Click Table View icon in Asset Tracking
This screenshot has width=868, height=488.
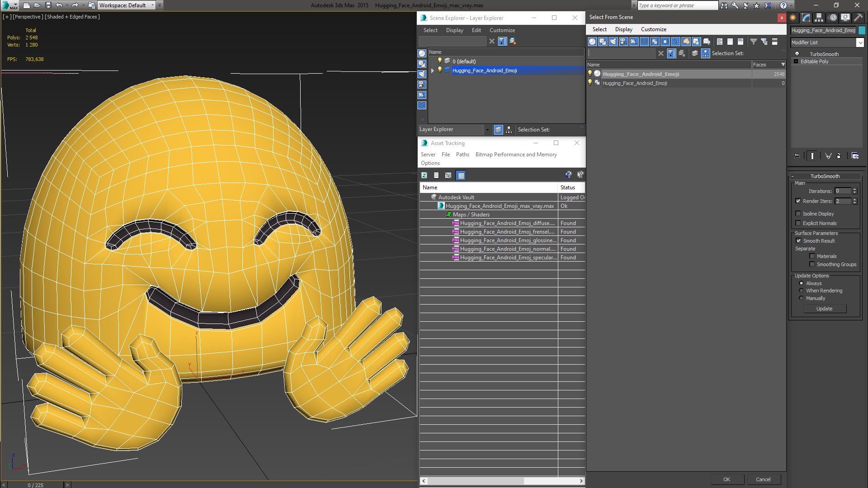point(461,175)
